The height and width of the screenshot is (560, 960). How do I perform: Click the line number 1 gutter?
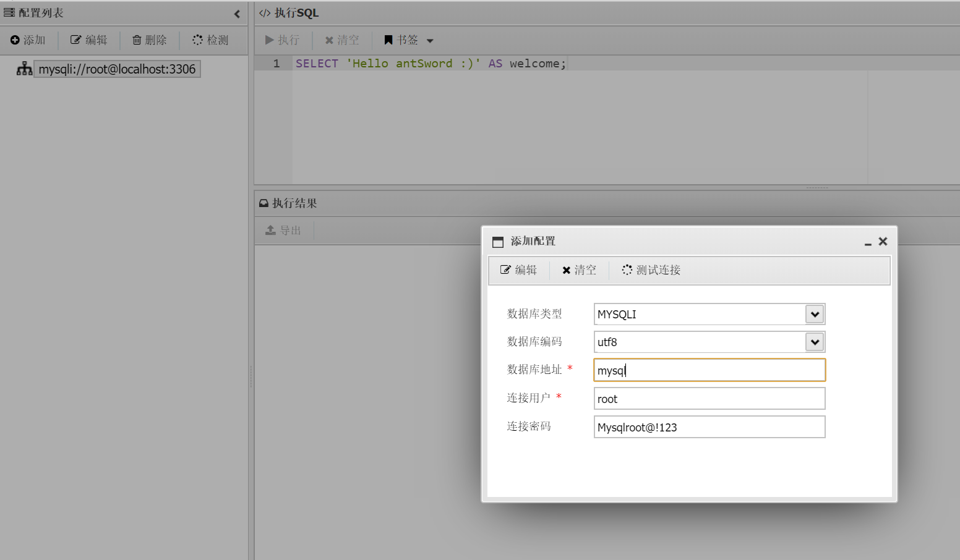pyautogui.click(x=276, y=64)
